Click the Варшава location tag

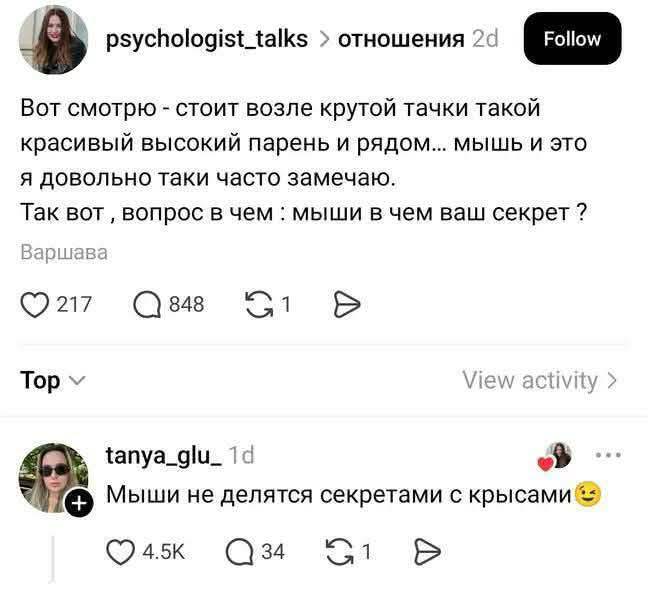click(64, 253)
